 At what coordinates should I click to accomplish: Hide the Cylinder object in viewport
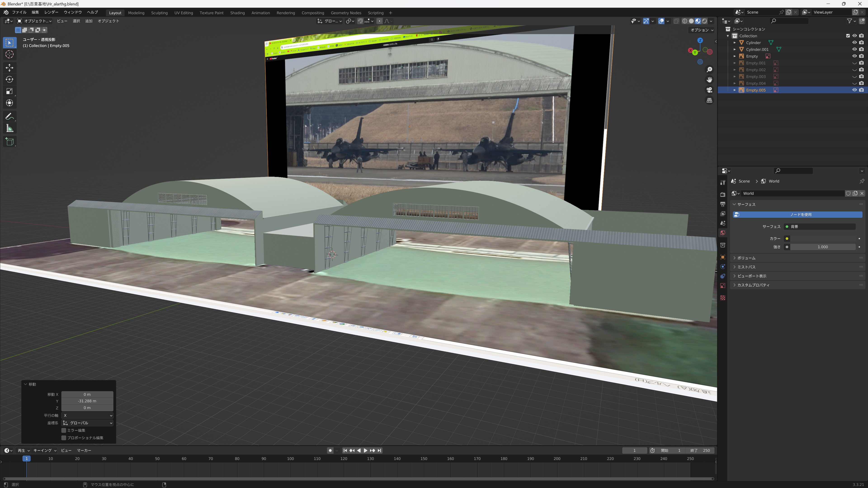click(854, 43)
